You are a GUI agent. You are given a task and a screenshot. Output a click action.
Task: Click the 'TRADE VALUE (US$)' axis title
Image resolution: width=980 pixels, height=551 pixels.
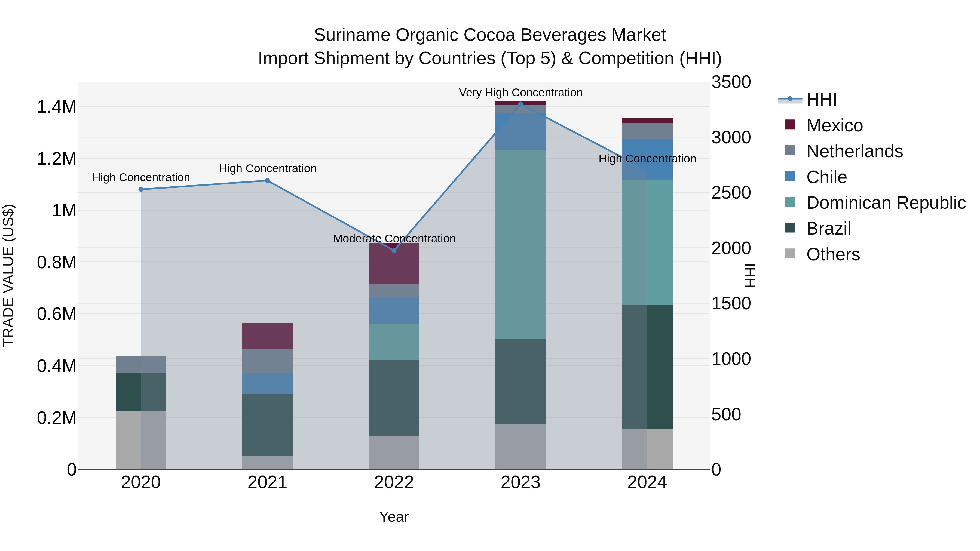8,276
